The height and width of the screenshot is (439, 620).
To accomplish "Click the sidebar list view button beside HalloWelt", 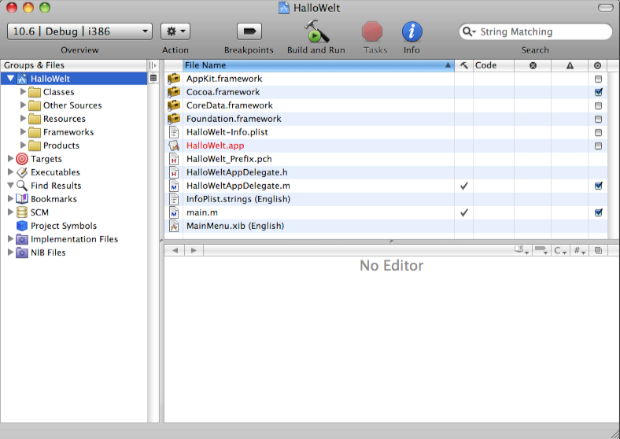I will (153, 78).
